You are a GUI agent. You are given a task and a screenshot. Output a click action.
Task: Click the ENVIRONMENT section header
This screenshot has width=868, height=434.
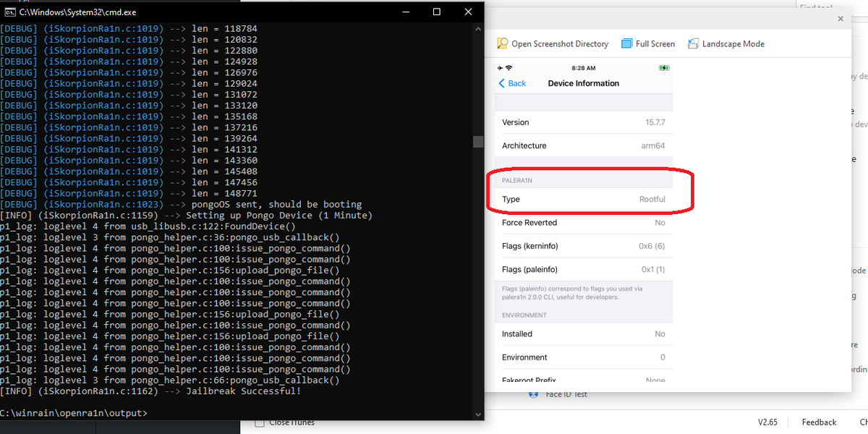click(524, 315)
